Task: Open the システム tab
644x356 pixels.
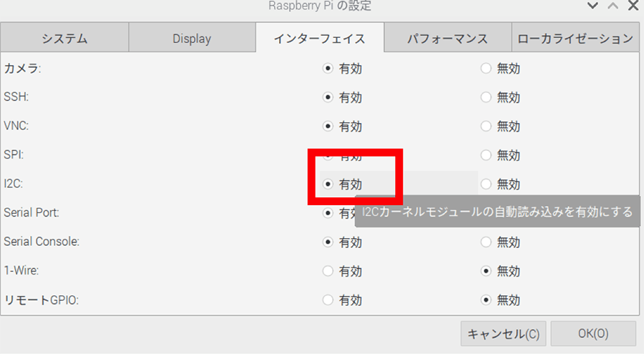Action: [64, 38]
